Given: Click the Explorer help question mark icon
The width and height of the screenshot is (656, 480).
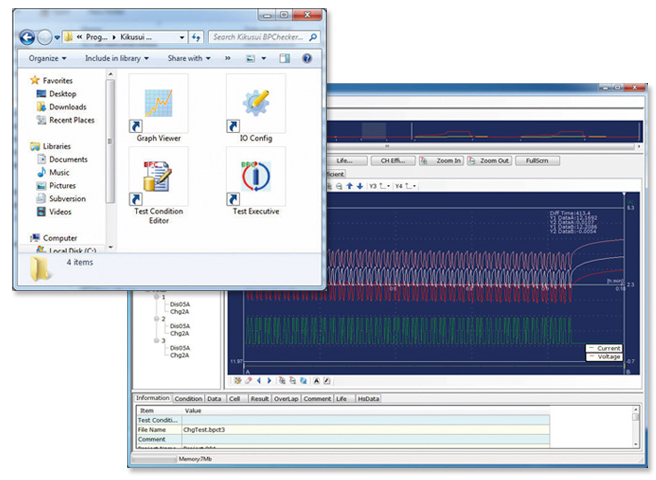Looking at the screenshot, I should [309, 59].
